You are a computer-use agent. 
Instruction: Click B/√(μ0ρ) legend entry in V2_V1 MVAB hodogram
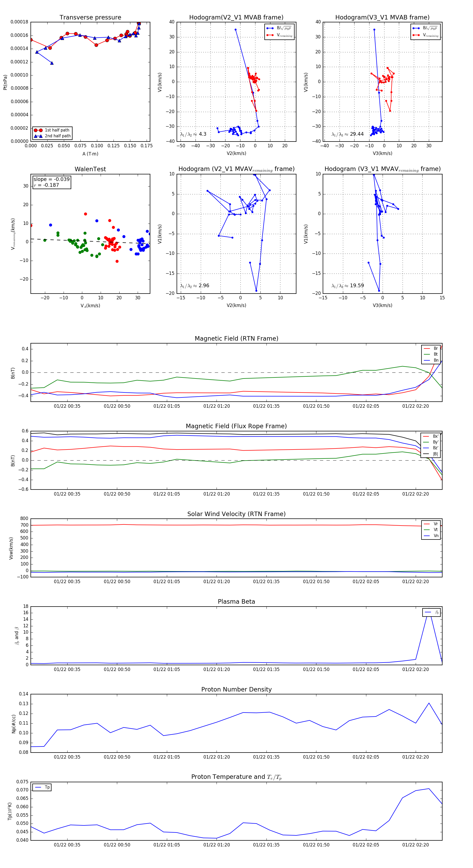pos(279,28)
